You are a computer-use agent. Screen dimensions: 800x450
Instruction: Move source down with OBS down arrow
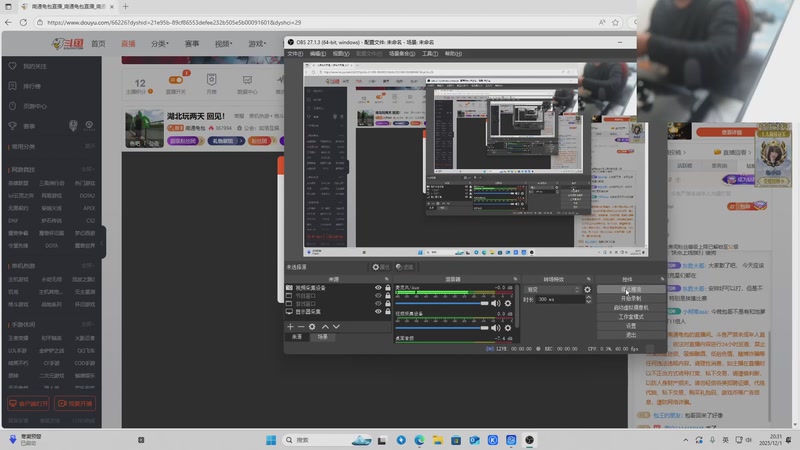336,327
